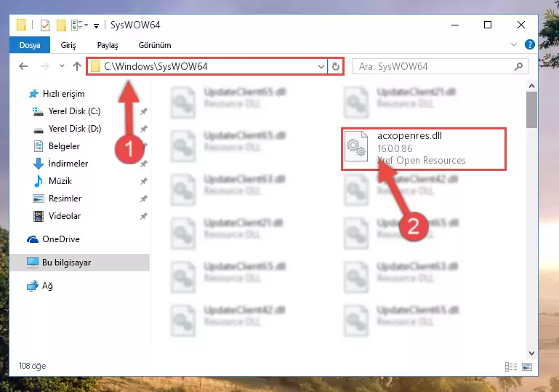Click the New Folder icon in quick access toolbar

pyautogui.click(x=61, y=25)
